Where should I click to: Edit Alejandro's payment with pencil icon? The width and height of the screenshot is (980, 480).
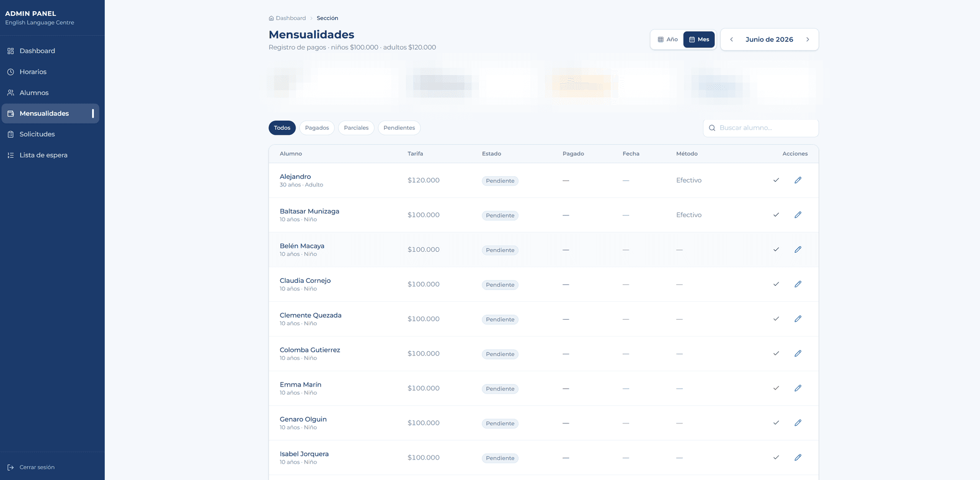pos(798,180)
